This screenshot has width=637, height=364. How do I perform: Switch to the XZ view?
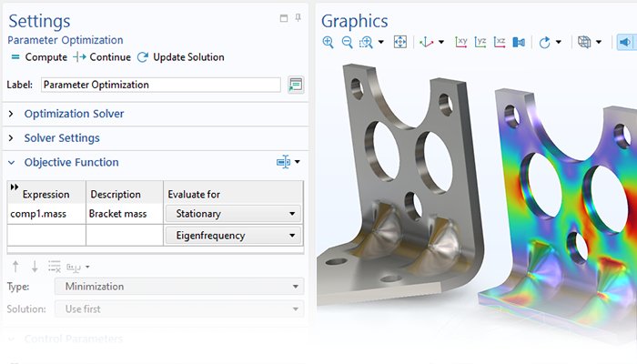pyautogui.click(x=500, y=42)
